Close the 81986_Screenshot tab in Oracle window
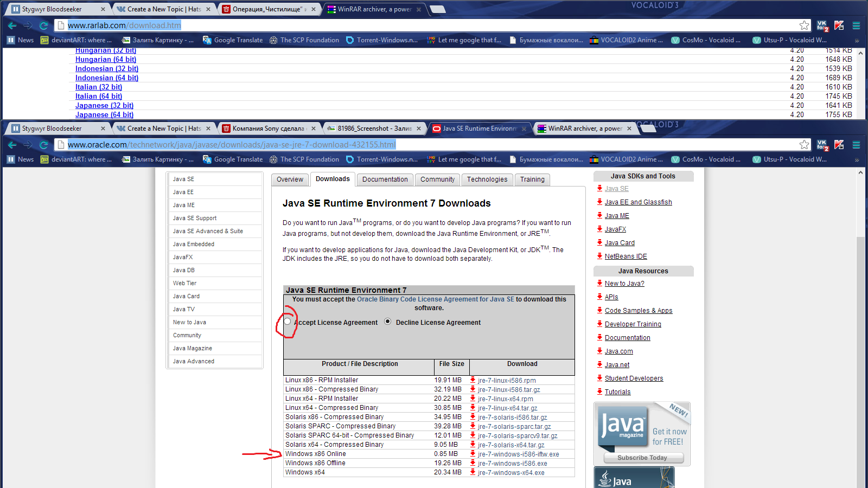868x488 pixels. [419, 129]
